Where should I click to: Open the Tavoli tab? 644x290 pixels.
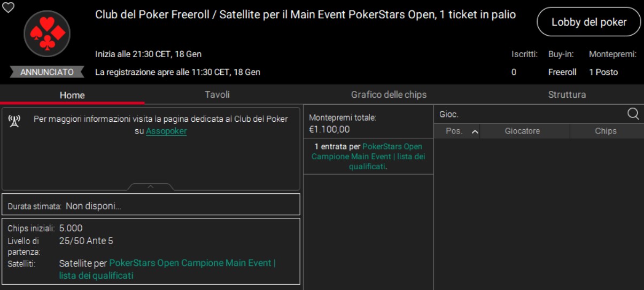click(x=217, y=95)
